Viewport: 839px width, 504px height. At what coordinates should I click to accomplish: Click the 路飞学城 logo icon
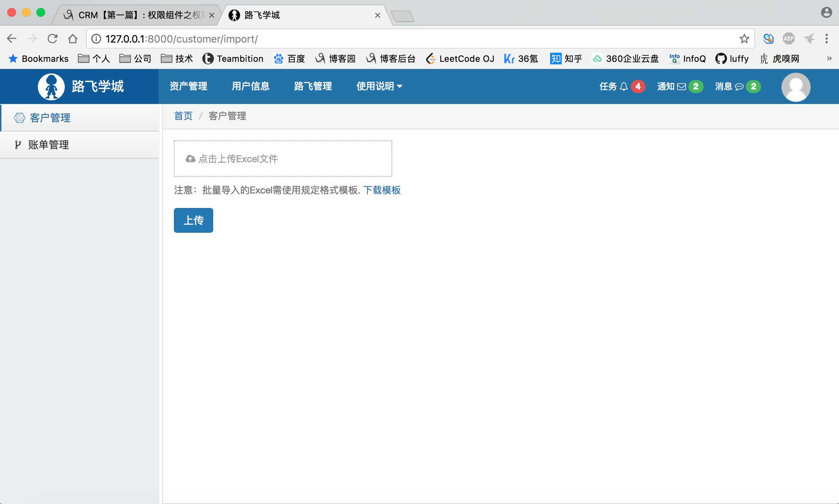click(x=51, y=87)
